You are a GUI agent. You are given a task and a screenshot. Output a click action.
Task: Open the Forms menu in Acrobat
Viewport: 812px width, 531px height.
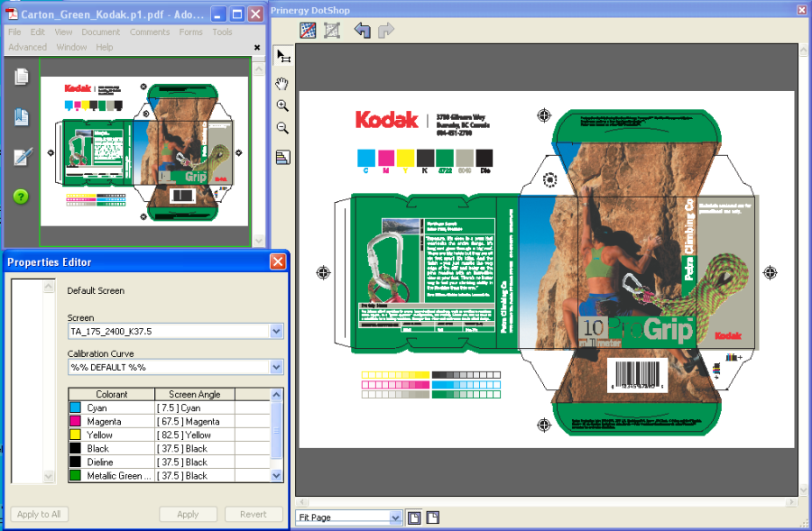(x=190, y=32)
